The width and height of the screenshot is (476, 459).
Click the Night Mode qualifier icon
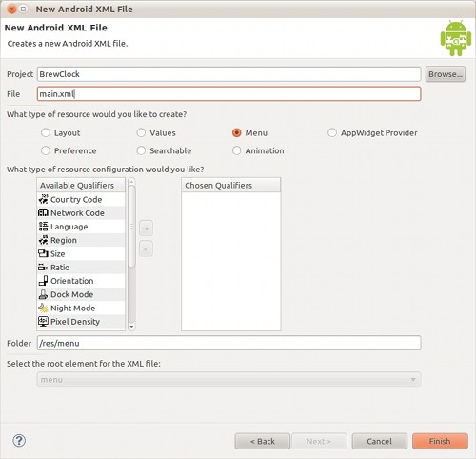coord(43,308)
